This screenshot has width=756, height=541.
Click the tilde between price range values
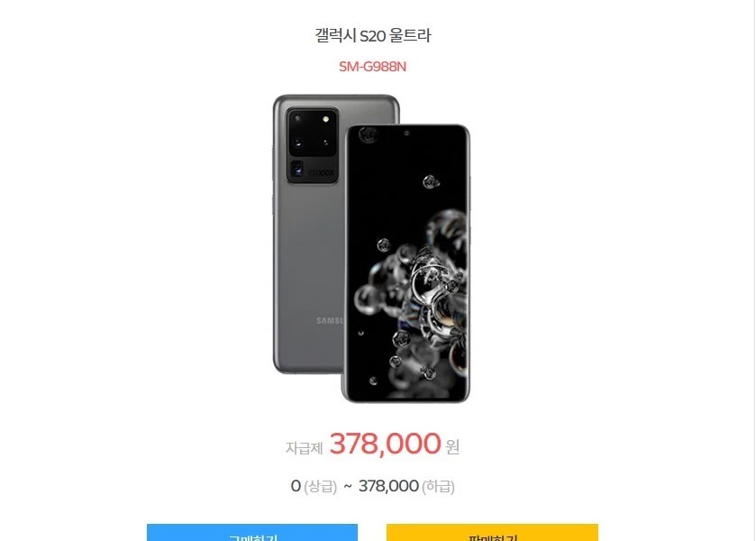coord(348,486)
